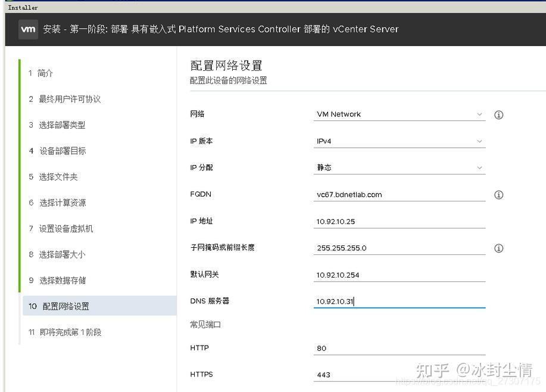Show info for the FQDN field
Screen dimensions: 546x392
point(498,195)
